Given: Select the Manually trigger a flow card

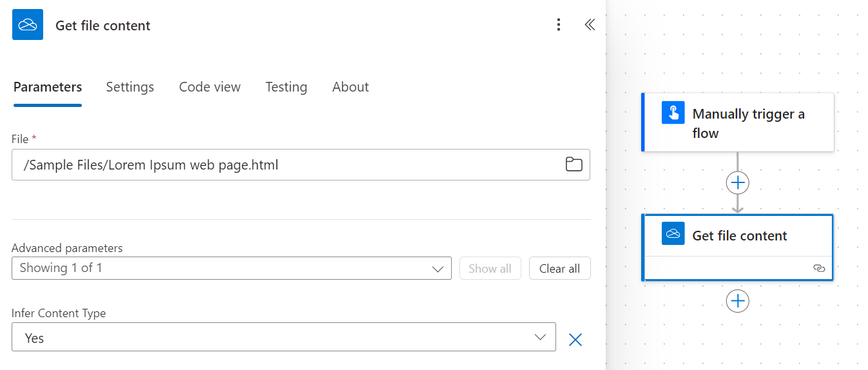Looking at the screenshot, I should 738,122.
